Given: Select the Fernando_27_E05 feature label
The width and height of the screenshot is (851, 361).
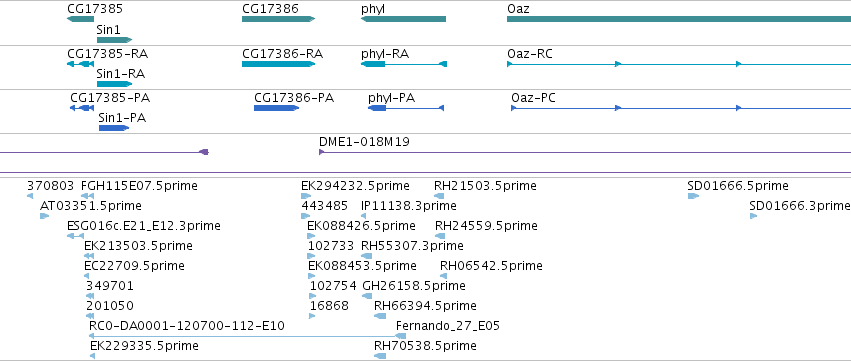Looking at the screenshot, I should coord(448,326).
